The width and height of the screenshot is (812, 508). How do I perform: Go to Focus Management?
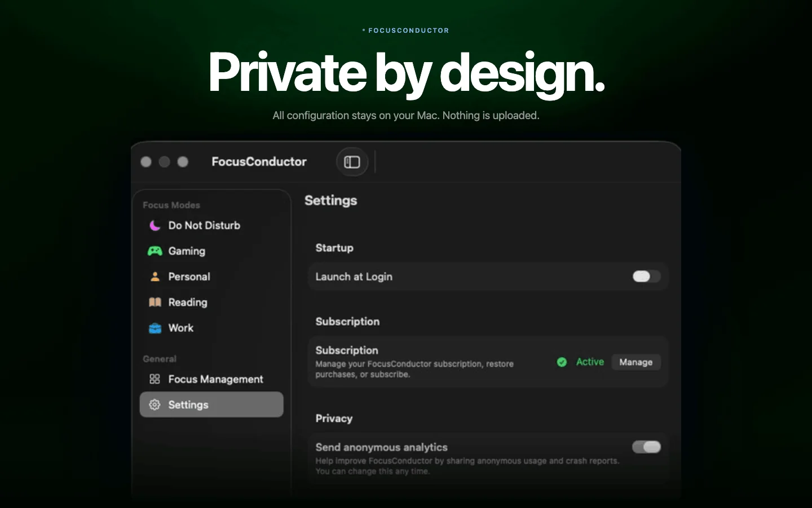pyautogui.click(x=211, y=379)
